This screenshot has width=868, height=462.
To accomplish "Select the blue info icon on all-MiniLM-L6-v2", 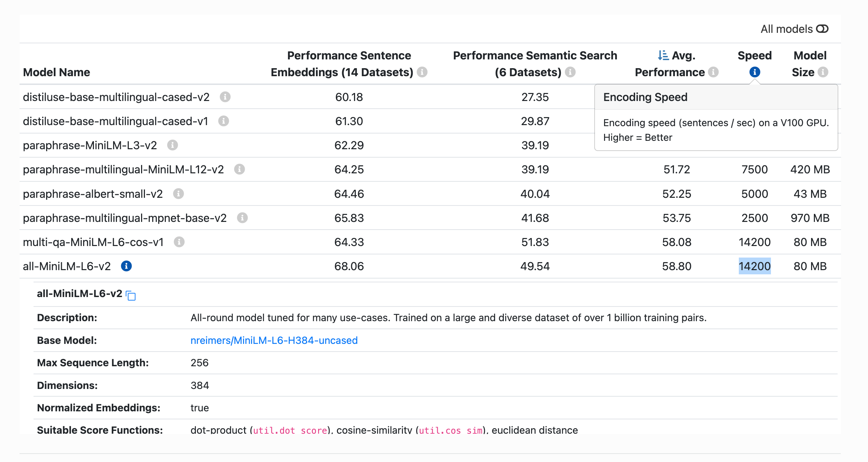I will click(126, 266).
